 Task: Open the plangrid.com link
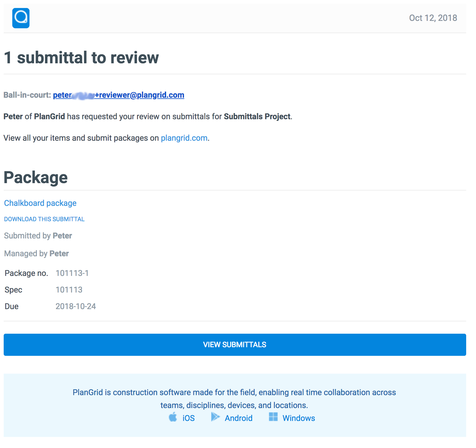184,138
